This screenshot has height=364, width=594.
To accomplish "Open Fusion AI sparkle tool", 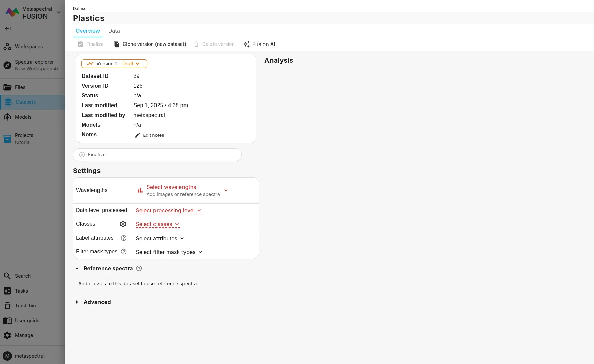I will click(x=259, y=44).
